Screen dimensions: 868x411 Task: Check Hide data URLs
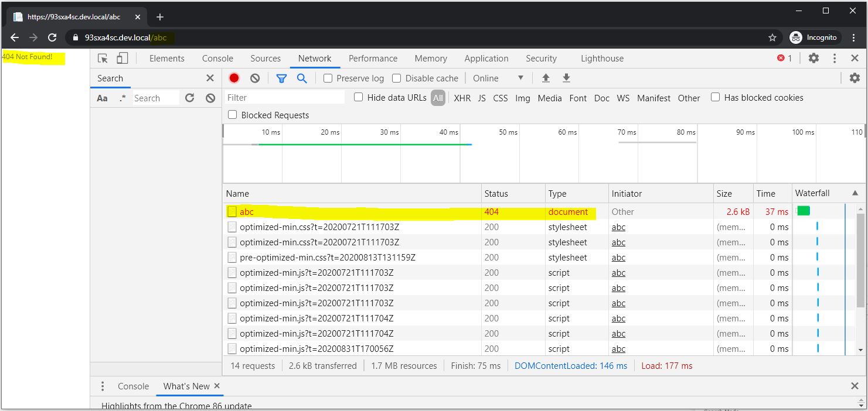coord(359,97)
